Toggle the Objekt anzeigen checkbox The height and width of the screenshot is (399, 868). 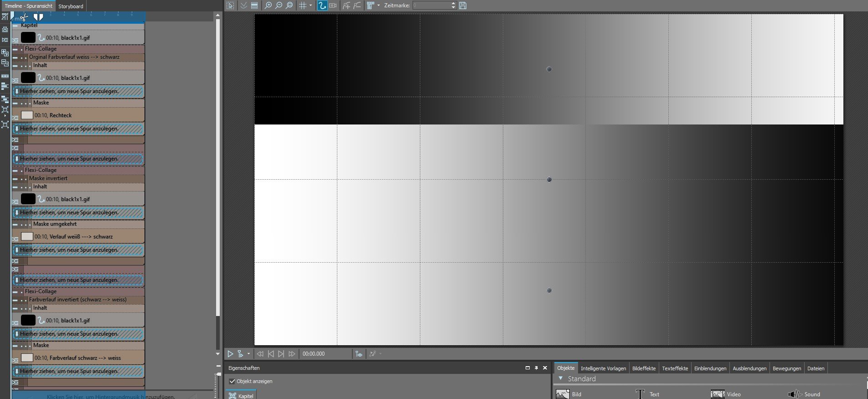pos(232,381)
